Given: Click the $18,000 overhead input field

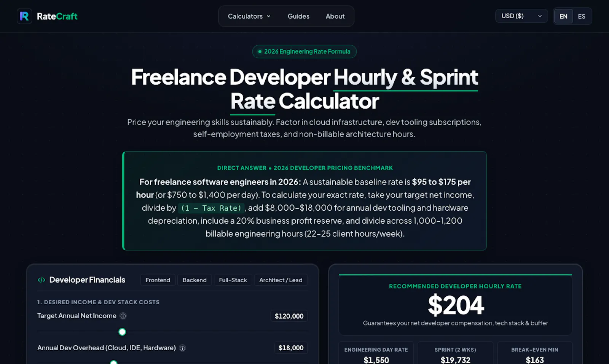Looking at the screenshot, I should point(291,348).
